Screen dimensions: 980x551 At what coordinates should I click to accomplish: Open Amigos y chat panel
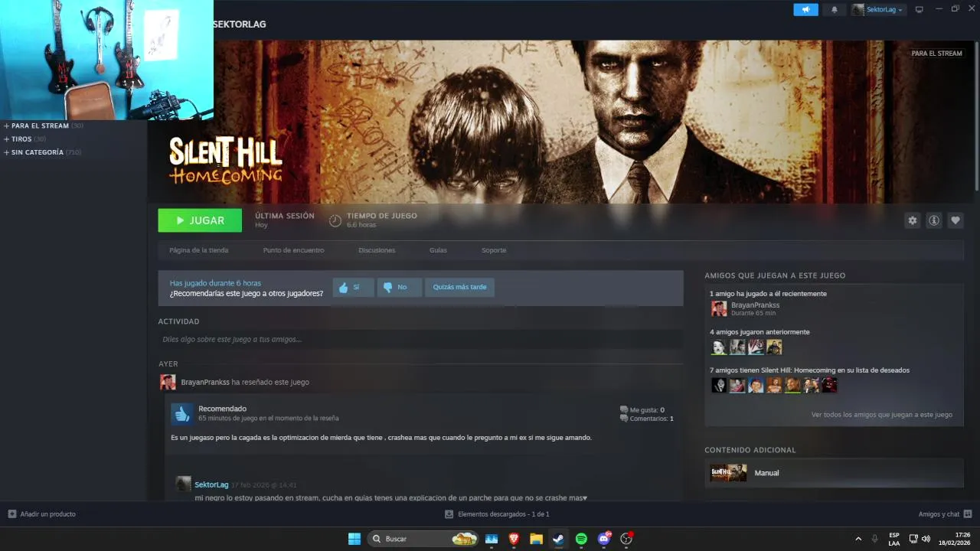pyautogui.click(x=945, y=514)
